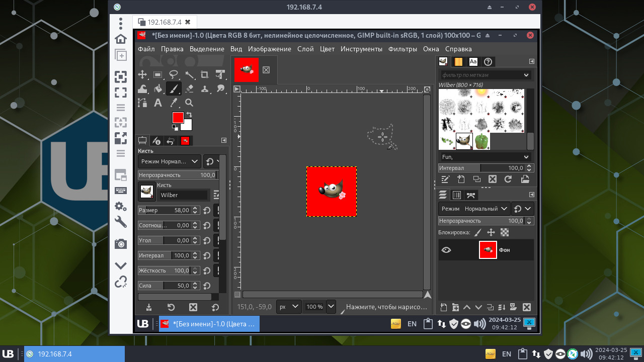Image resolution: width=644 pixels, height=362 pixels.
Task: Open the 'Выделение' menu
Action: coord(207,49)
